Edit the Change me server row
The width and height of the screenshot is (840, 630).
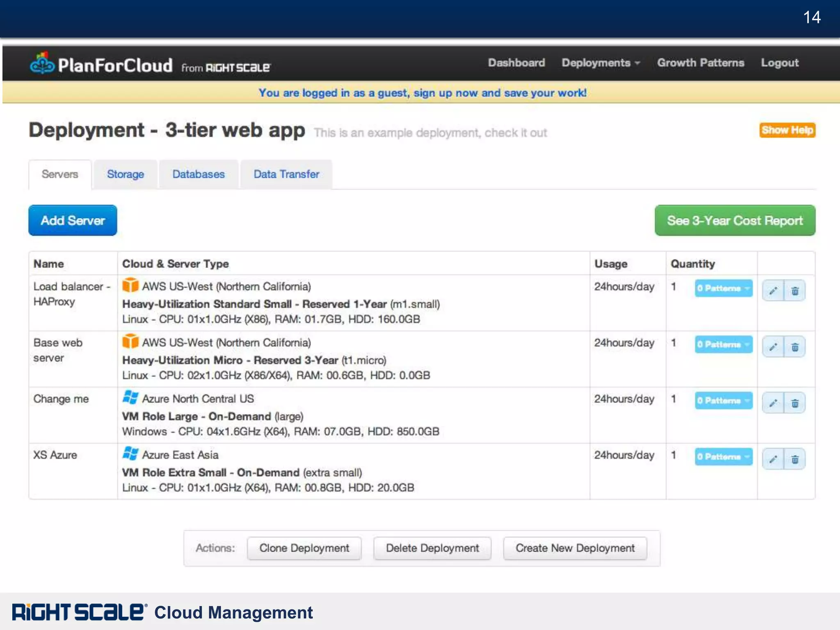pyautogui.click(x=773, y=403)
